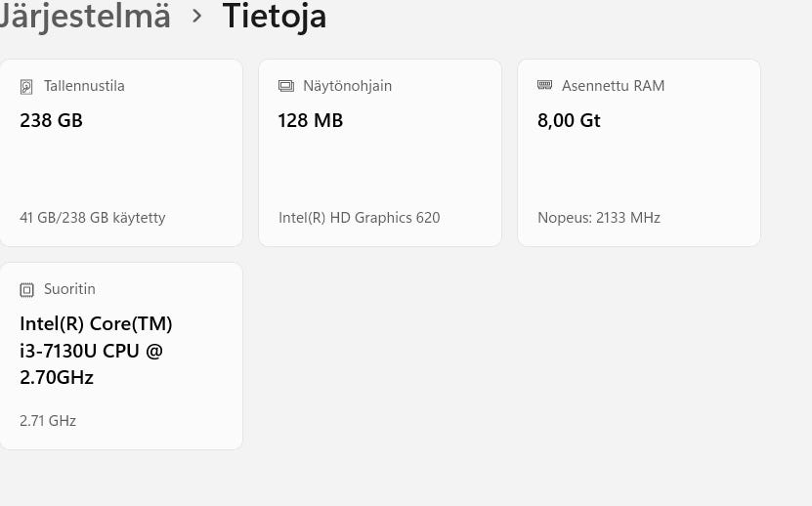The width and height of the screenshot is (812, 506).
Task: Click the Intel(R) HD Graphics 620 text
Action: click(x=360, y=218)
